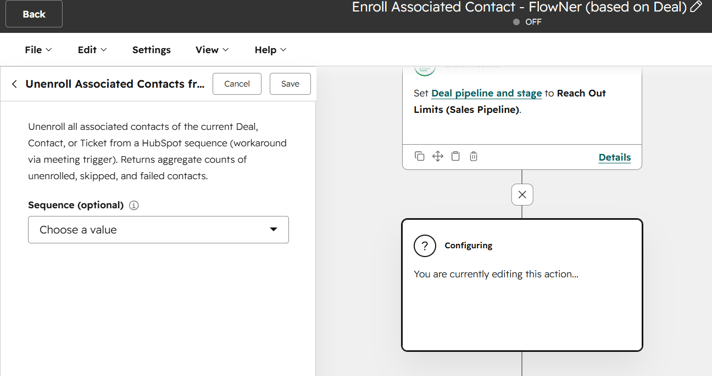
Task: Click the X connector between actions
Action: point(522,194)
